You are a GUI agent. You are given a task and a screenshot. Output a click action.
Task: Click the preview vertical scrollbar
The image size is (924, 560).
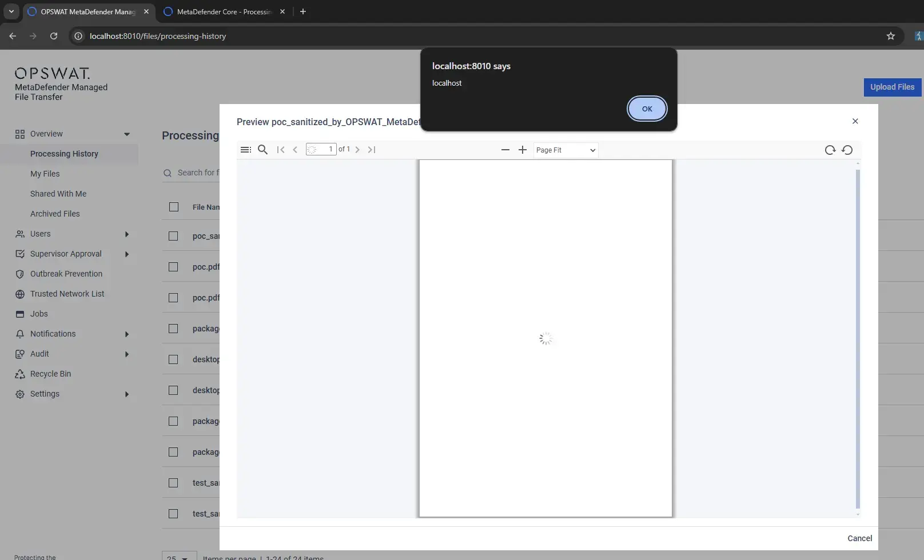[x=858, y=338]
